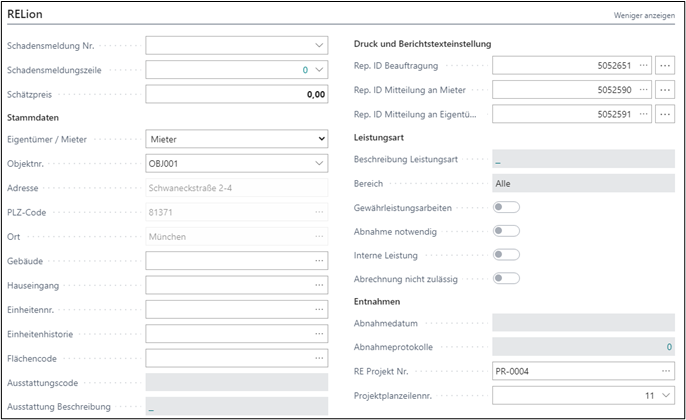Open the Gebäude field lookup ellipsis
The width and height of the screenshot is (686, 420).
[319, 261]
